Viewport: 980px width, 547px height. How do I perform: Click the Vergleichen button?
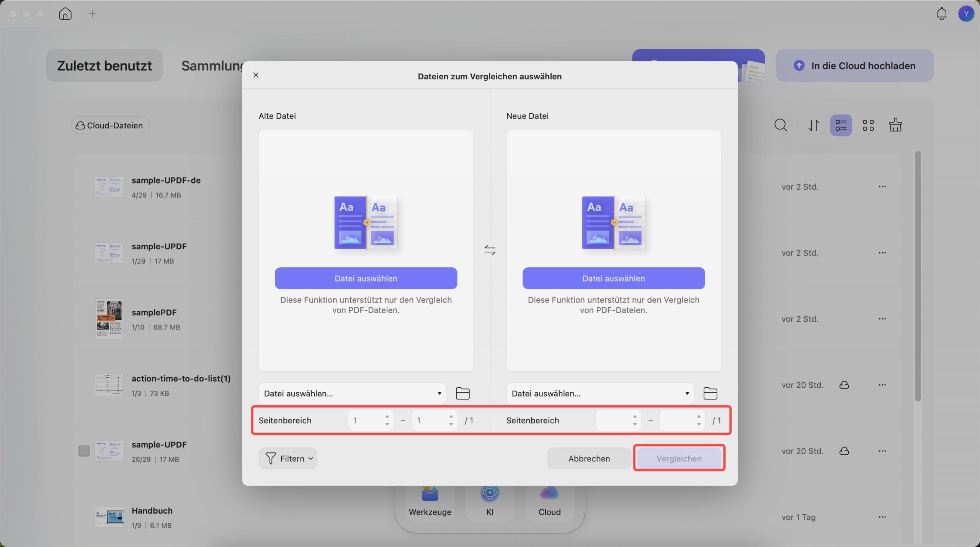(x=679, y=459)
